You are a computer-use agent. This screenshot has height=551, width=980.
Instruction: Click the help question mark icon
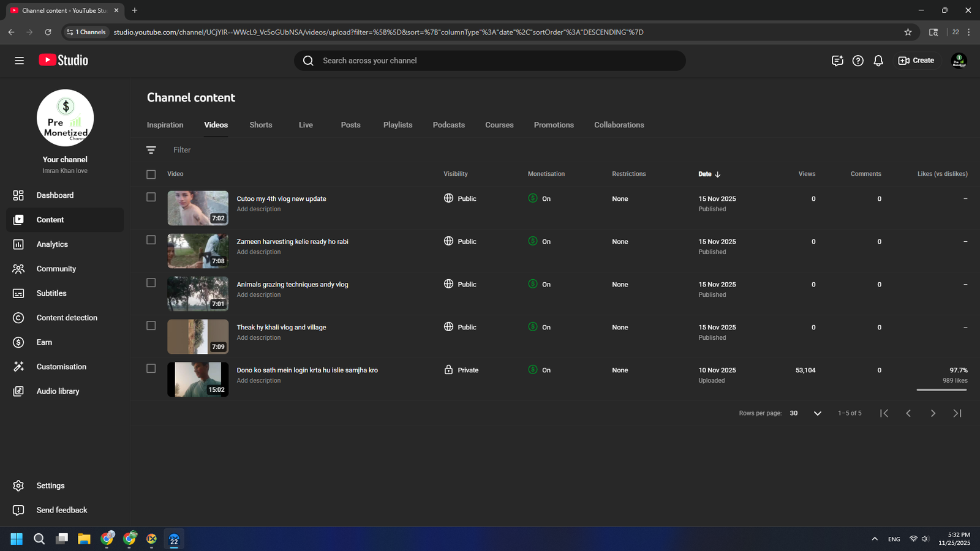858,61
